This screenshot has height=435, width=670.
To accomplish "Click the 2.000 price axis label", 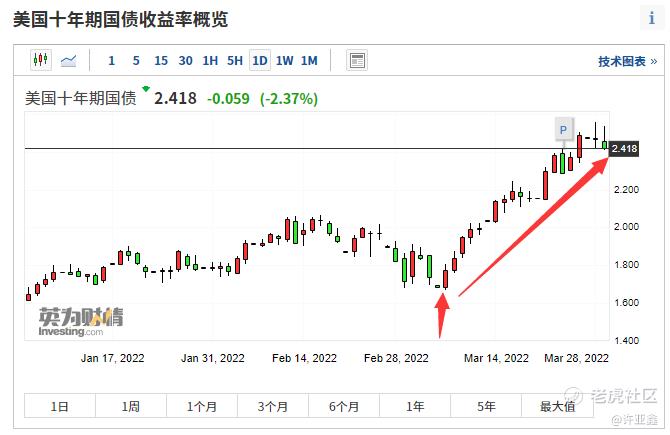I will [x=626, y=226].
